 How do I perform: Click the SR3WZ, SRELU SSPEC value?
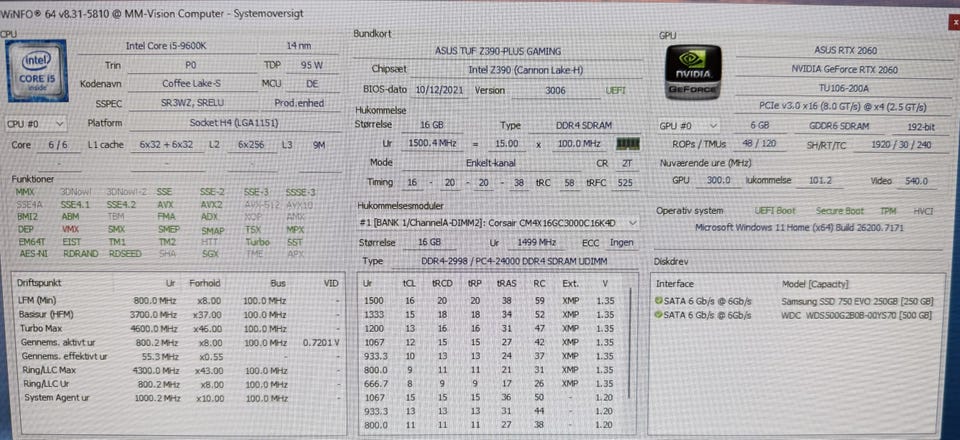click(192, 103)
